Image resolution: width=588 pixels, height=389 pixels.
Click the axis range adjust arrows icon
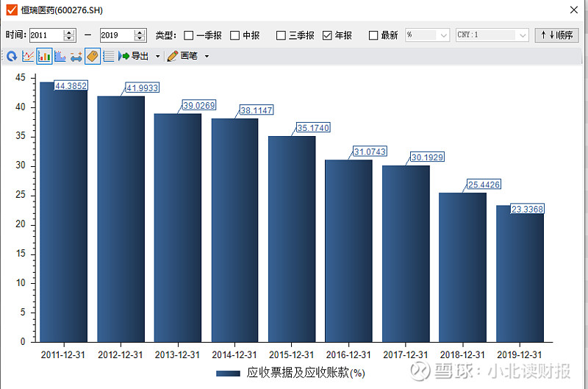click(76, 57)
